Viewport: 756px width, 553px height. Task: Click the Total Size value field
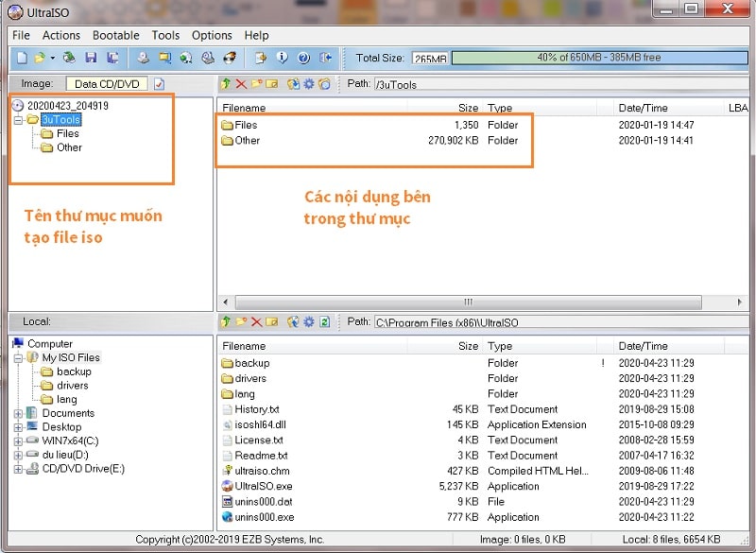pos(430,59)
